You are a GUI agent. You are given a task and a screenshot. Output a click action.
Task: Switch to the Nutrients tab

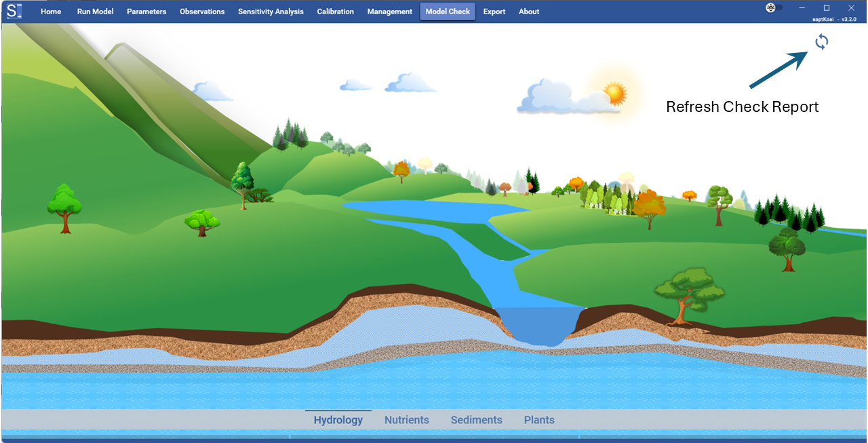(x=407, y=420)
